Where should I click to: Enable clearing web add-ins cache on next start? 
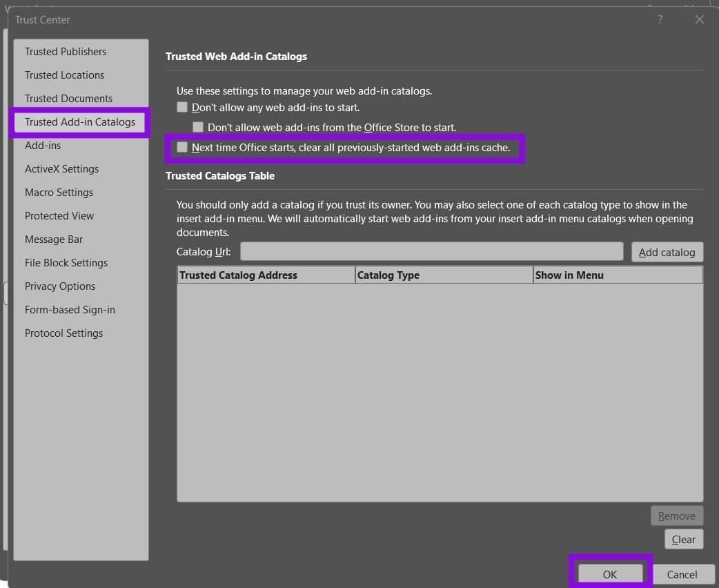(182, 147)
